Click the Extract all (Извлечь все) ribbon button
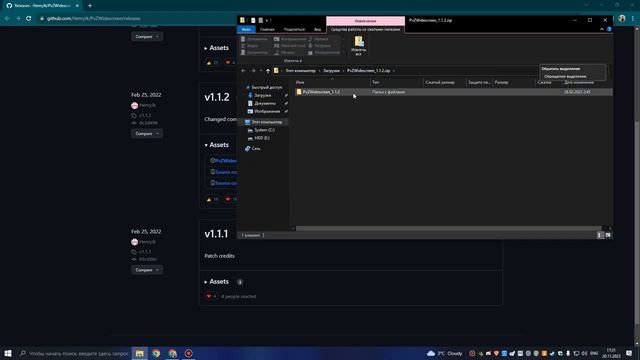 click(358, 46)
